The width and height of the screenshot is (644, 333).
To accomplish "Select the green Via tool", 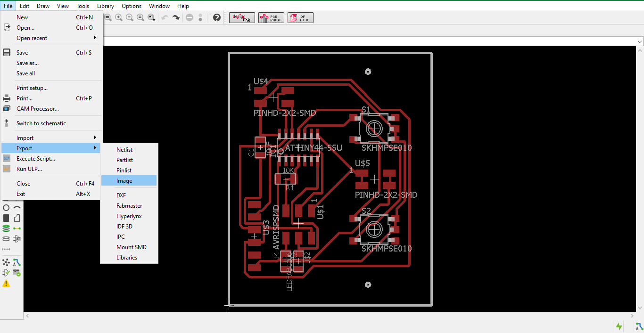I will (x=6, y=228).
